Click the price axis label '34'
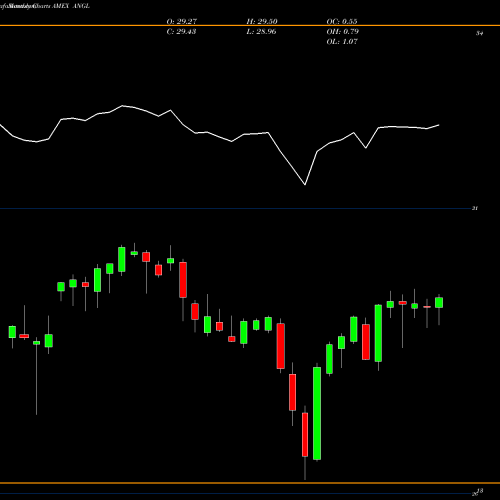The height and width of the screenshot is (500, 500). tap(479, 33)
